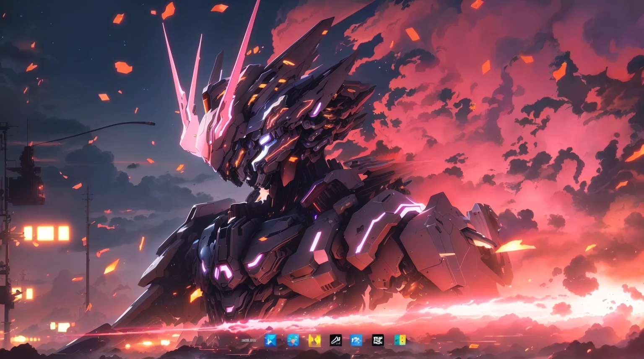The image size is (644, 359).
Task: Open the solid yellow dock icon
Action: (314, 340)
